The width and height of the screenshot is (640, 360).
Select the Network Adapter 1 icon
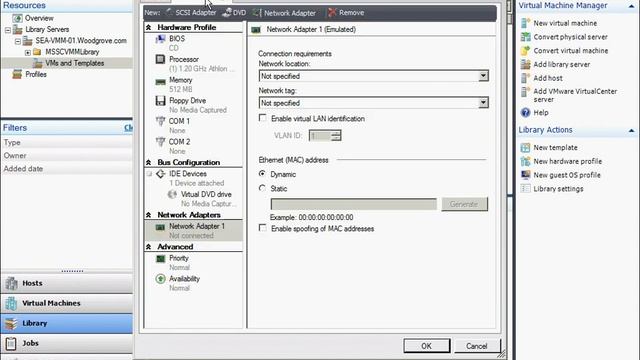pos(160,227)
